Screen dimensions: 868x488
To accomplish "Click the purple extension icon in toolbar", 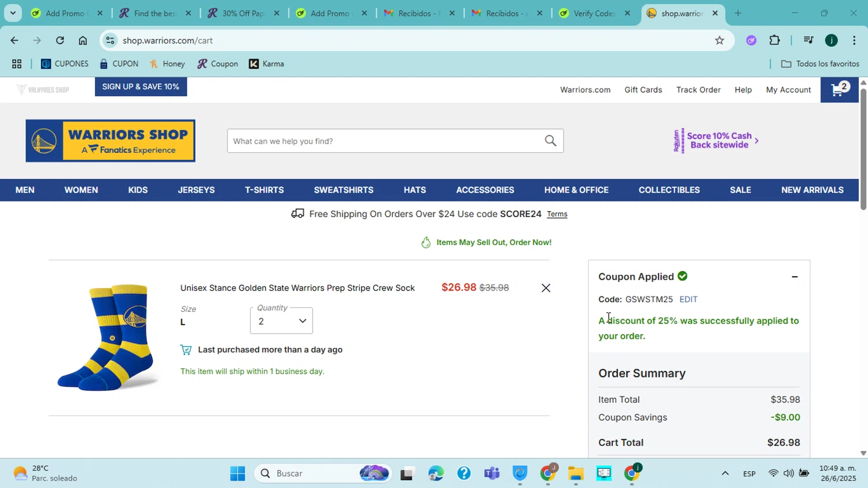I will [751, 40].
